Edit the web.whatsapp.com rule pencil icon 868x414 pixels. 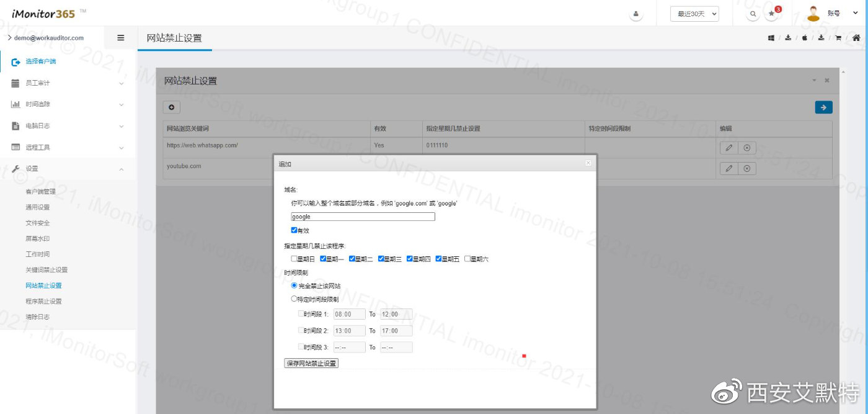(x=729, y=147)
